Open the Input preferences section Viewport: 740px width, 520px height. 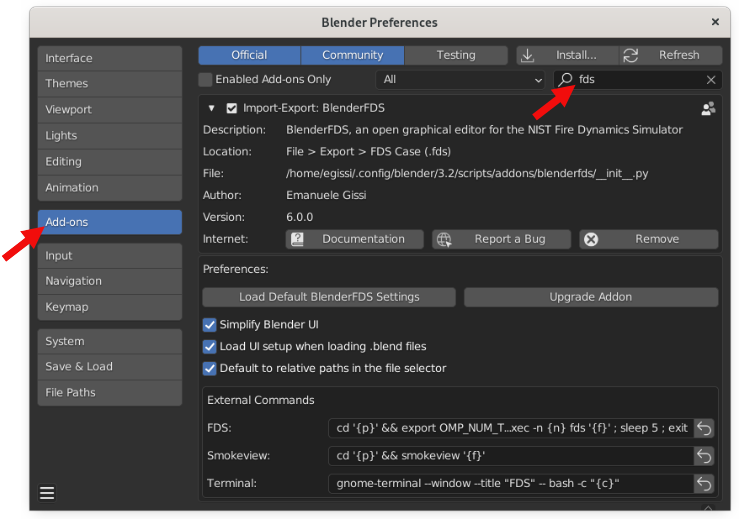point(109,256)
